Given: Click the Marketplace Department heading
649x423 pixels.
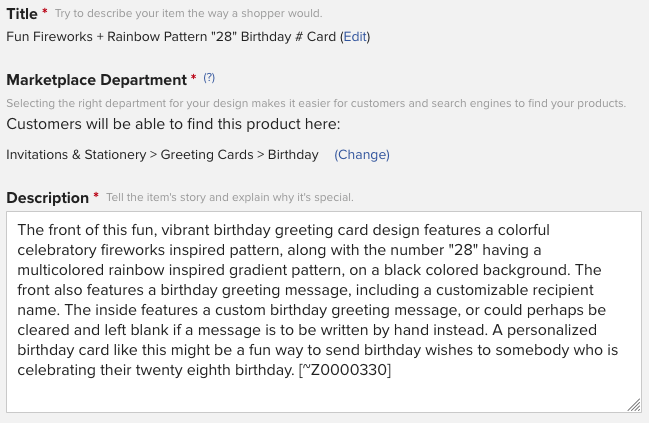Looking at the screenshot, I should (x=97, y=79).
